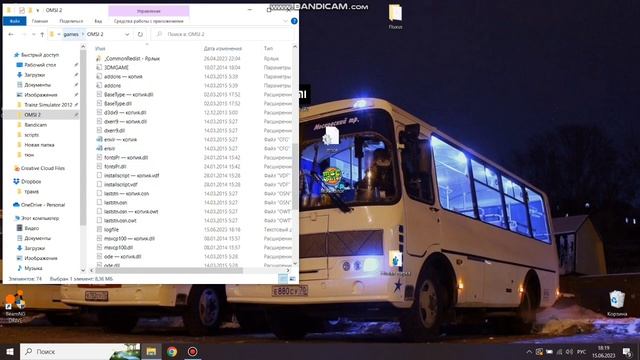640x360 pixels.
Task: Open Google Chrome from the taskbar
Action: (172, 351)
